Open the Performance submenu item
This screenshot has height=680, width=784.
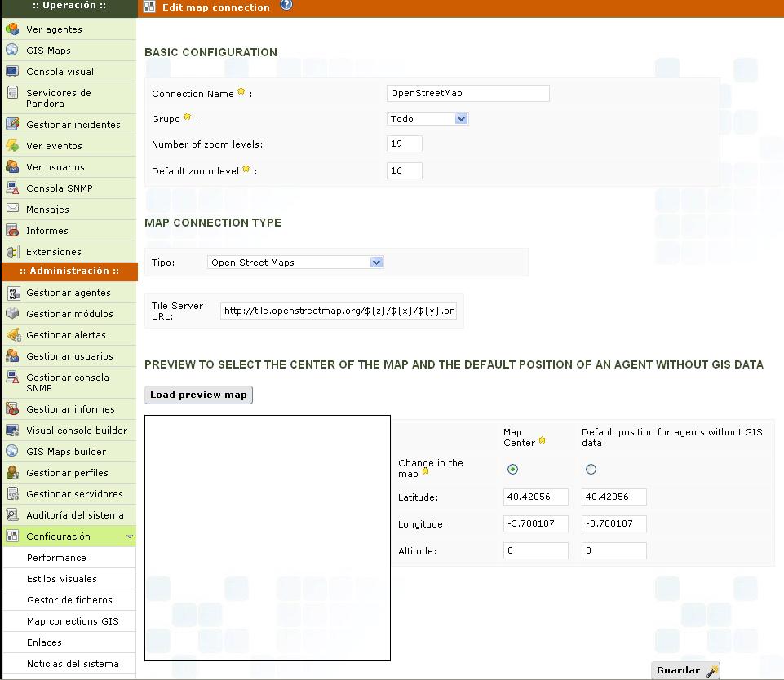56,558
